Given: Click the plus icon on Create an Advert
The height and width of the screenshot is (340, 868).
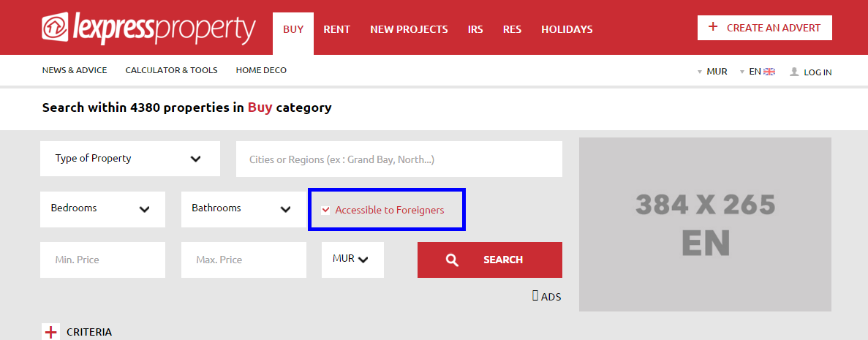Looking at the screenshot, I should pyautogui.click(x=713, y=27).
